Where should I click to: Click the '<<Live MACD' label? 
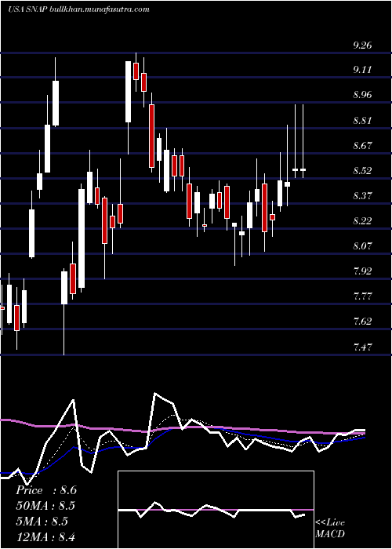[x=330, y=529]
